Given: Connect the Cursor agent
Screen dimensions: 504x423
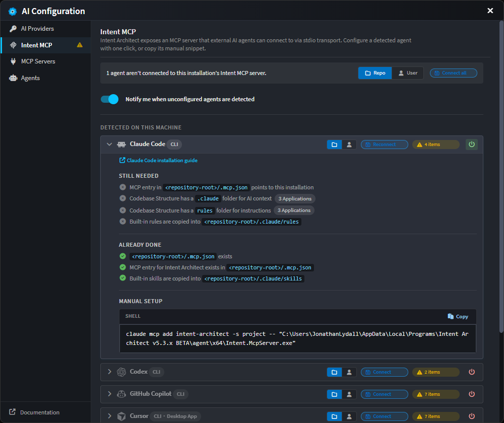Looking at the screenshot, I should tap(385, 416).
